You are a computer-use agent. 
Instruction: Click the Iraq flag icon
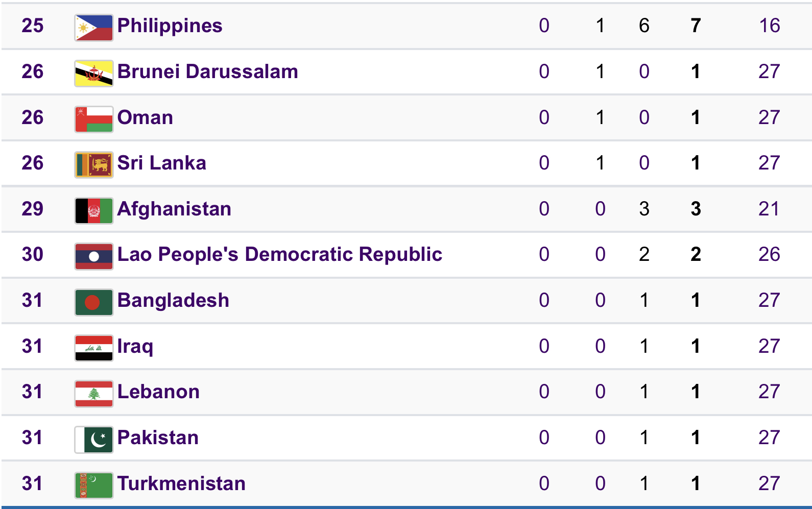tap(93, 348)
